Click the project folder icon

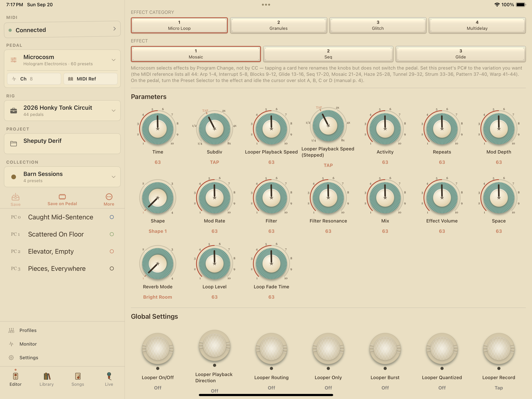(x=14, y=144)
